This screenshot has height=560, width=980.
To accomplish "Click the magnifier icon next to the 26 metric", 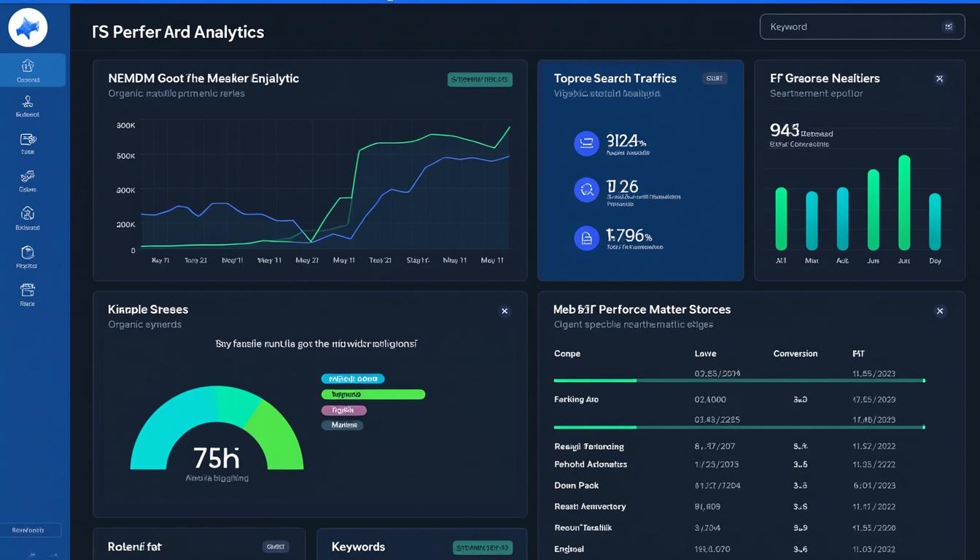I will point(587,190).
